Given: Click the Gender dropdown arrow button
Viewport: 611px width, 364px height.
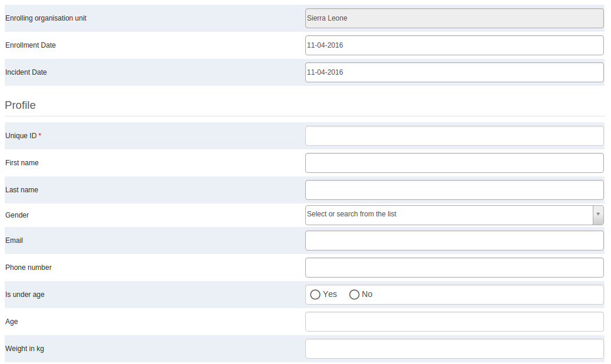Looking at the screenshot, I should click(x=598, y=215).
